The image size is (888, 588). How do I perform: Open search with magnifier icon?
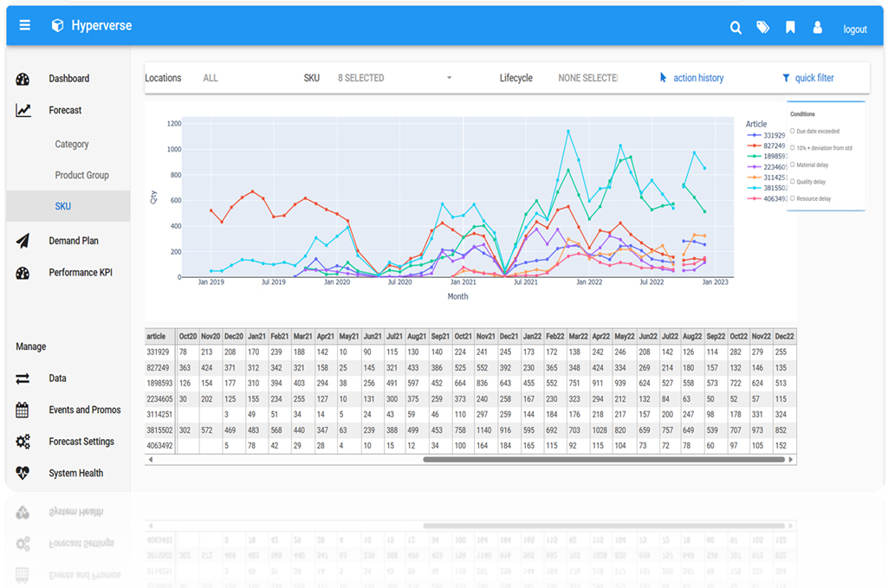[736, 28]
